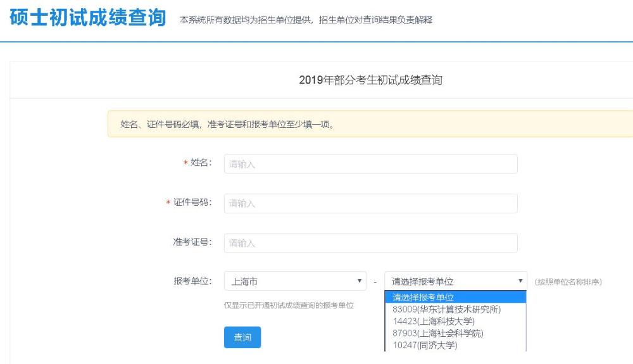Click the blue 查询 button
This screenshot has width=633, height=364.
[x=242, y=337]
